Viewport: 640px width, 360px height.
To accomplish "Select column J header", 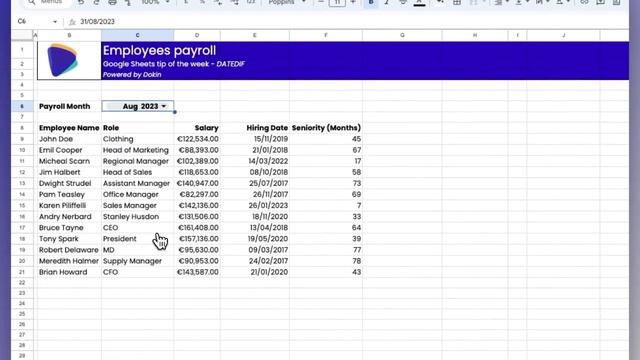I will pos(563,35).
